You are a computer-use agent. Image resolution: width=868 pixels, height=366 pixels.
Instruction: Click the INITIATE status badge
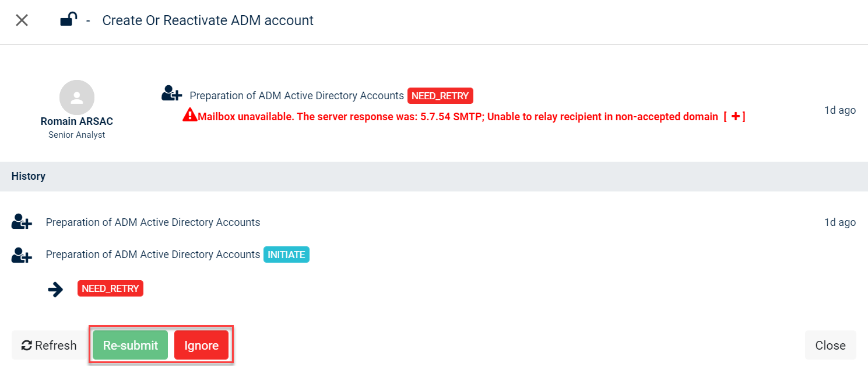pos(286,255)
